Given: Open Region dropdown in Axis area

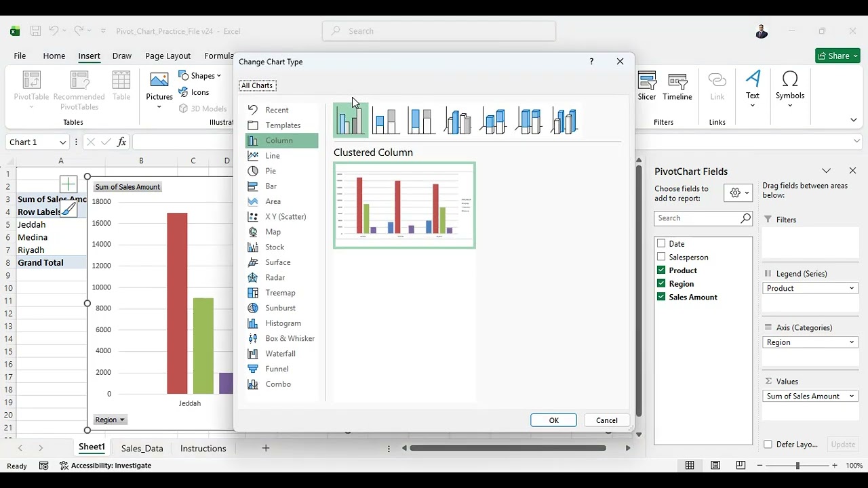Looking at the screenshot, I should (x=852, y=342).
